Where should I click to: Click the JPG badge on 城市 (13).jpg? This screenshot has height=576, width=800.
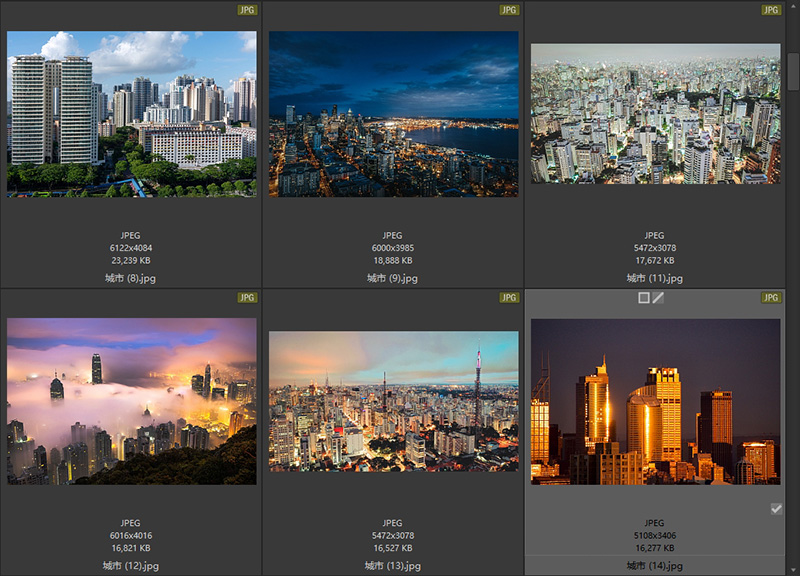point(509,298)
